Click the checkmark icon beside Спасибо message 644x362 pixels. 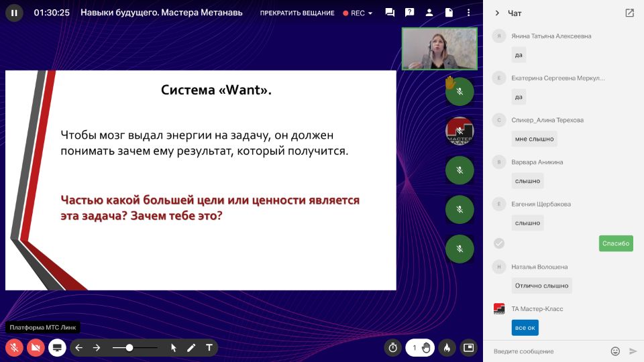[x=499, y=243]
